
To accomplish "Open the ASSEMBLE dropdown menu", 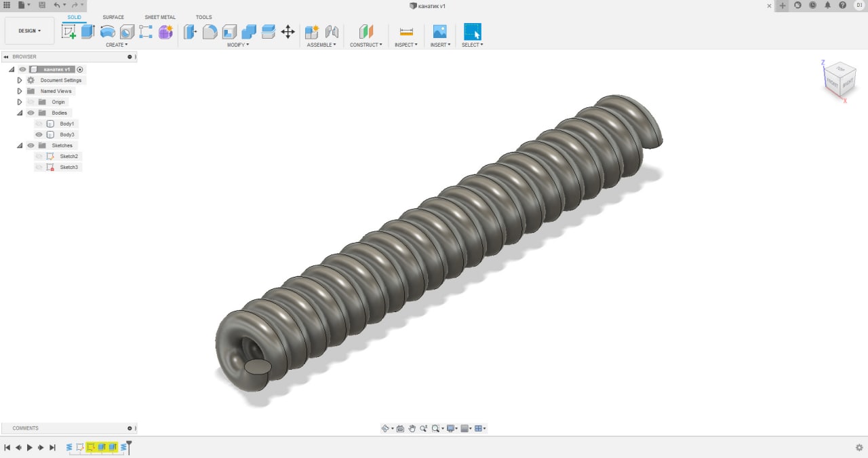I will 321,45.
